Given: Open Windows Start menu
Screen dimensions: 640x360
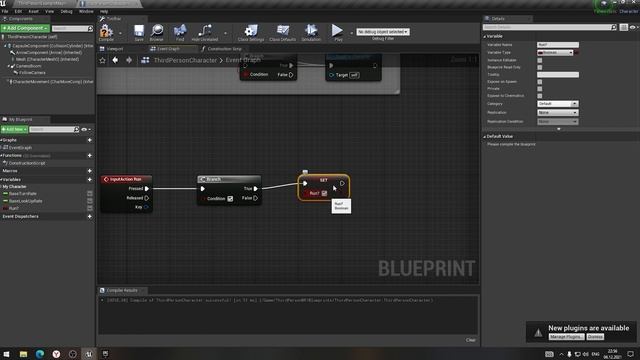Looking at the screenshot, I should tap(6, 353).
